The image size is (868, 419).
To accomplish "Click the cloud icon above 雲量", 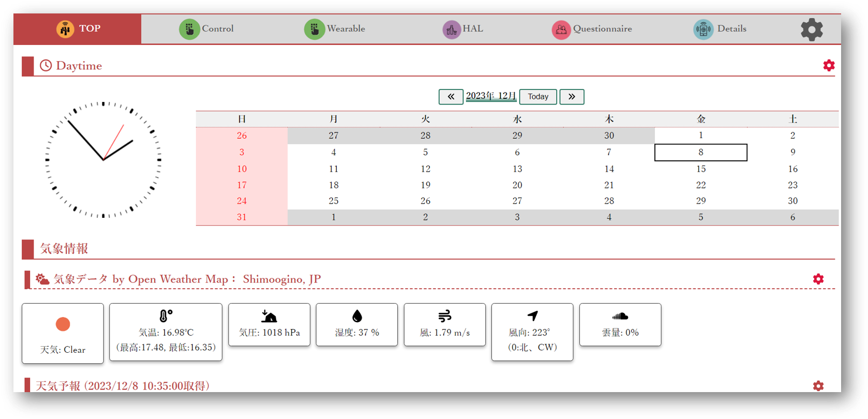I will (620, 316).
